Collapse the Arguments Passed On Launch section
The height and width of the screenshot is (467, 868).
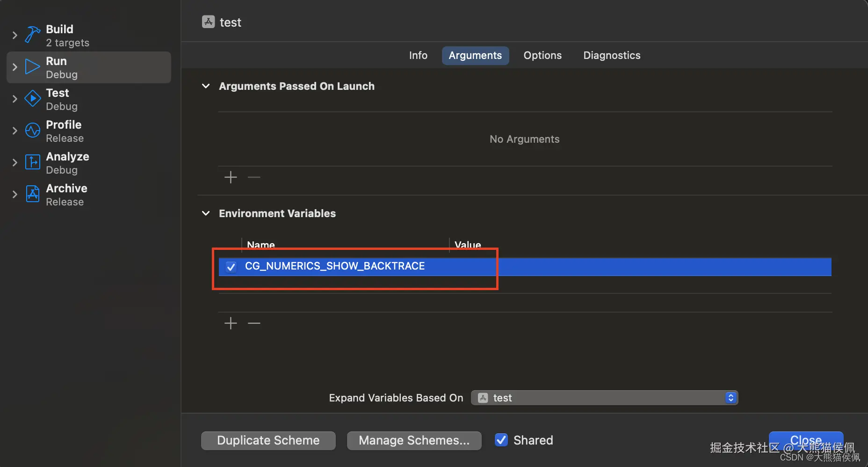tap(206, 86)
